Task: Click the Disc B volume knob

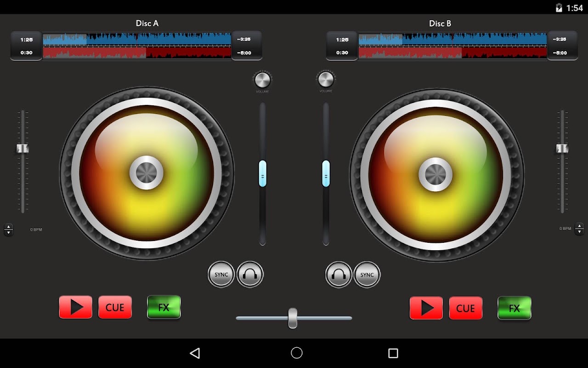Action: [x=326, y=80]
